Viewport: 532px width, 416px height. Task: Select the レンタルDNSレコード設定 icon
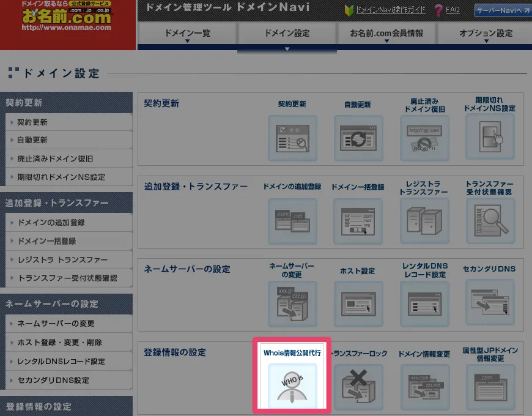(424, 303)
